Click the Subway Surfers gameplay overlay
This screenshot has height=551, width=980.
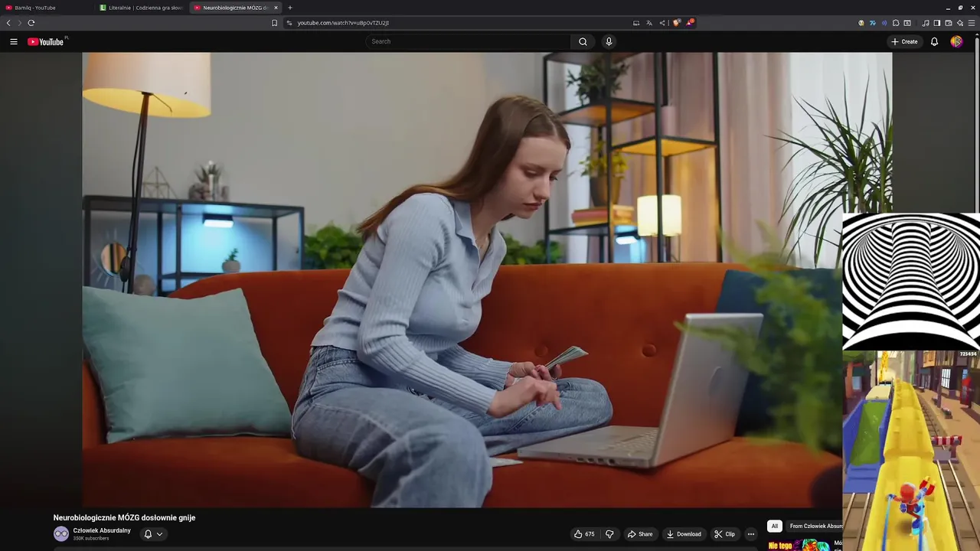coord(911,451)
